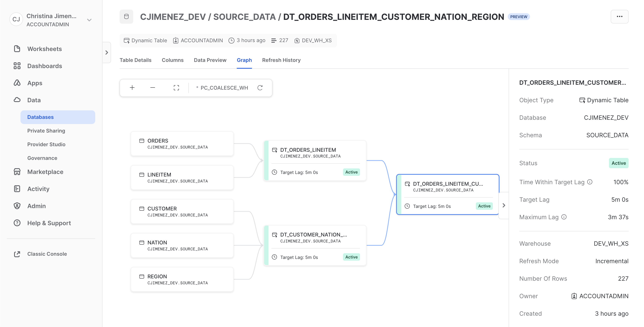Expand the Christina Jimenez account dropdown

point(89,20)
